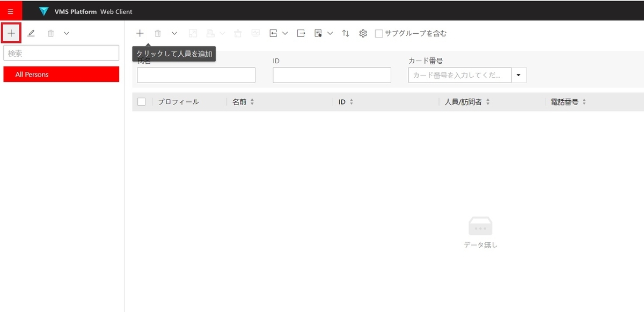Click the VMS Platform Web Client title
Image resolution: width=644 pixels, height=312 pixels.
click(x=91, y=11)
